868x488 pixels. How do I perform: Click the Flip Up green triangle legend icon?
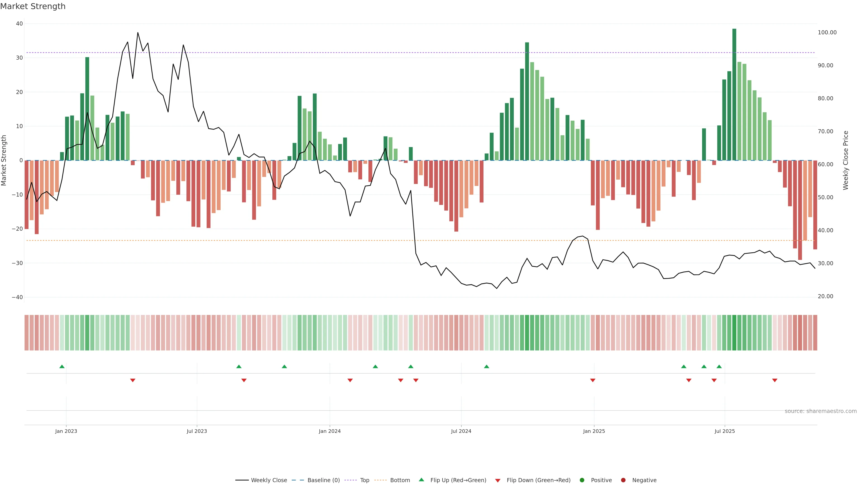(x=421, y=480)
